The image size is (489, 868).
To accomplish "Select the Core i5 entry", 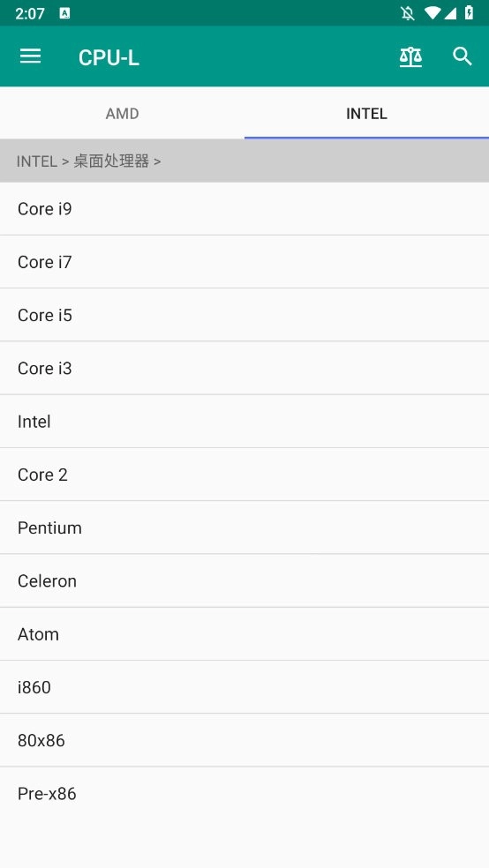I will [244, 315].
